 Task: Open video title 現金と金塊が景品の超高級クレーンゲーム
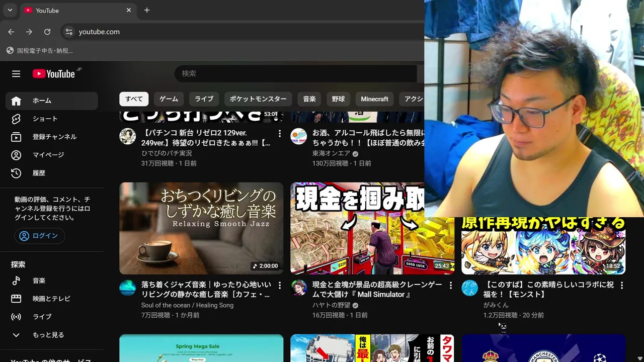pyautogui.click(x=377, y=290)
